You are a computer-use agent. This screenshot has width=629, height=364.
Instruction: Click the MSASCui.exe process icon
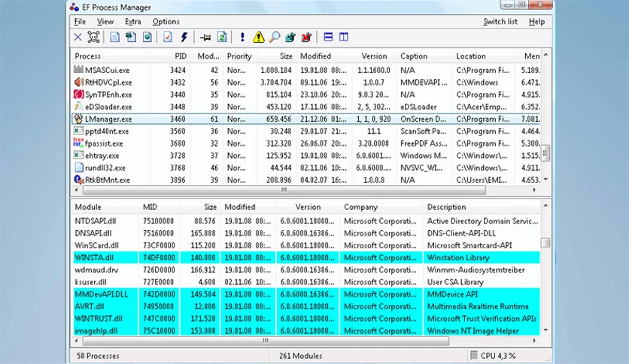pos(78,70)
